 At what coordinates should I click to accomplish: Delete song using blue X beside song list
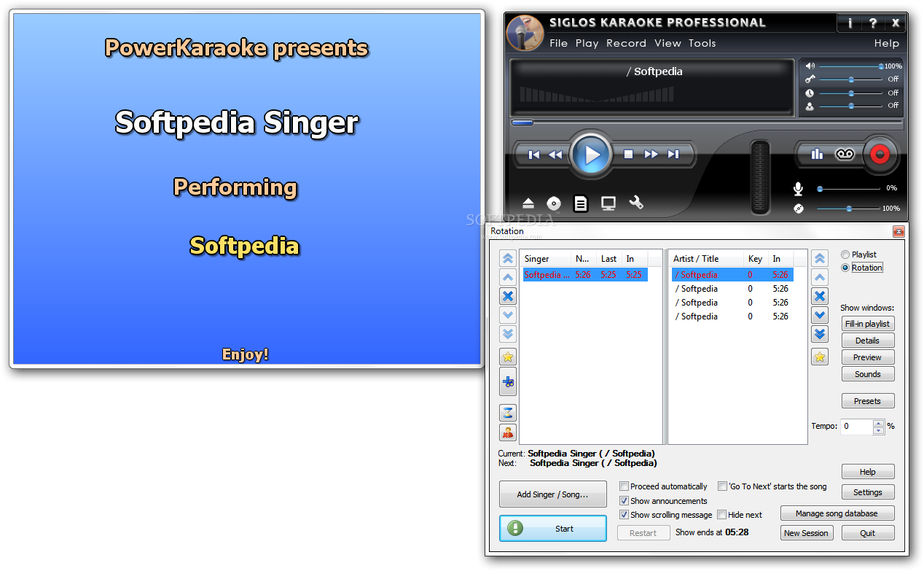pos(820,296)
